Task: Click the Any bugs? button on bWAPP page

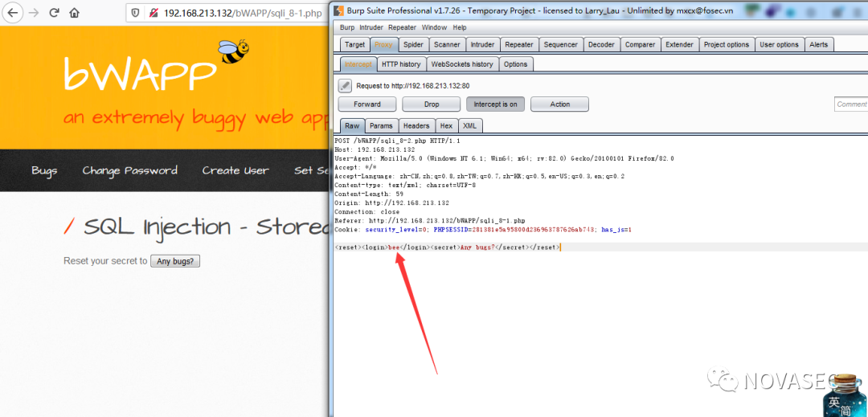Action: pos(175,261)
